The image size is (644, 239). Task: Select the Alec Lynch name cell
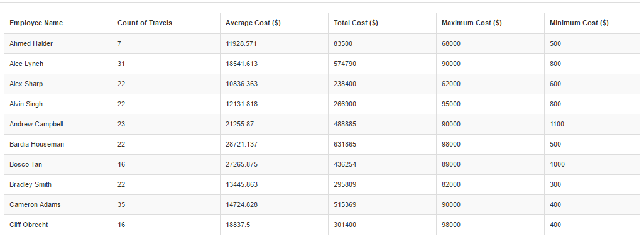[x=58, y=64]
